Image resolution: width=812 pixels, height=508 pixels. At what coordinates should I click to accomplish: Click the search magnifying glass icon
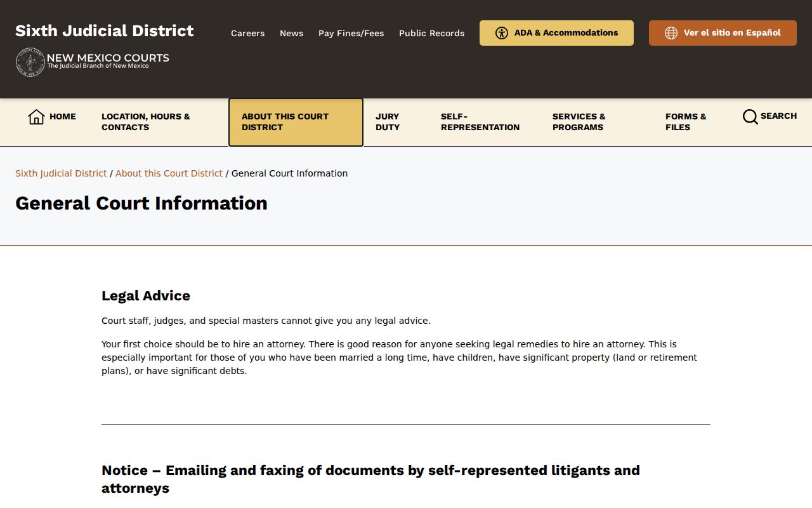750,117
